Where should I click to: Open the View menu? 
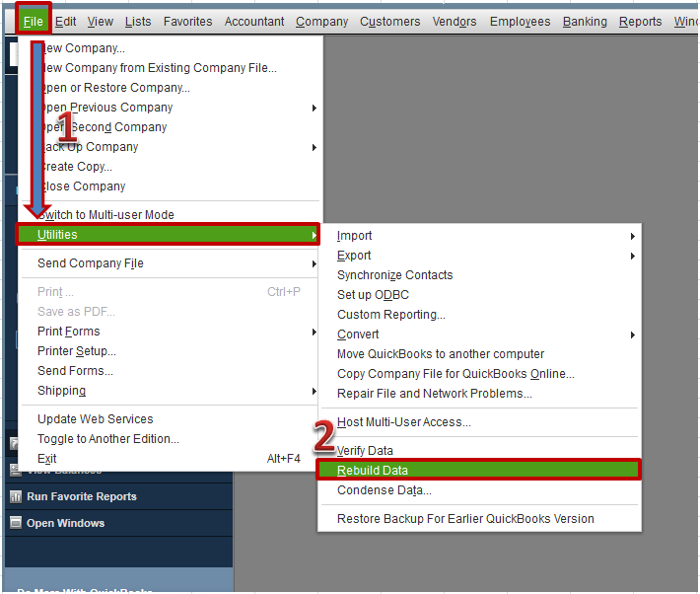[x=100, y=22]
